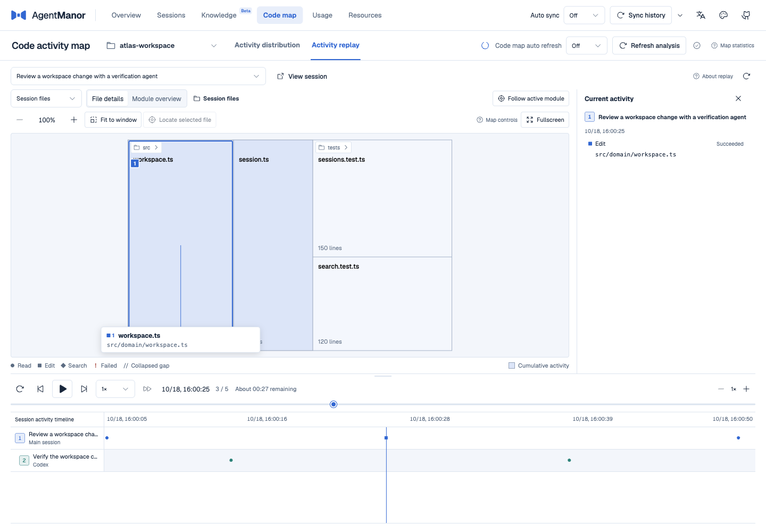Open the theme palette icon
766x532 pixels.
click(x=723, y=15)
